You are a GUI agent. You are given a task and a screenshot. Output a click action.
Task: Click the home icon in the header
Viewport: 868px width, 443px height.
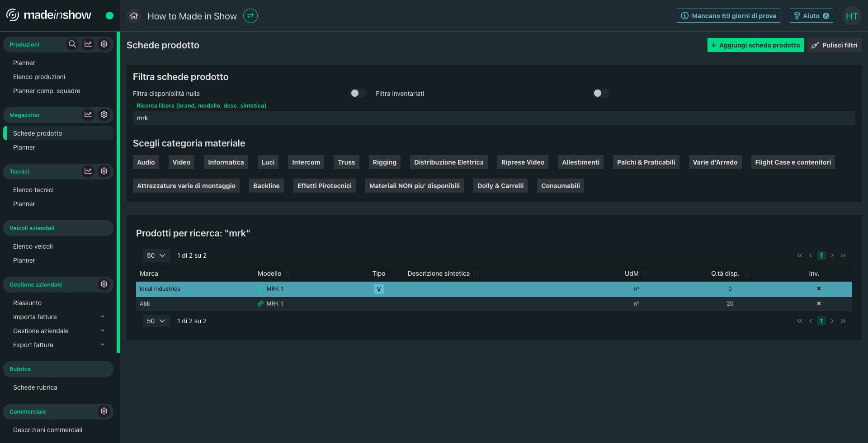tap(133, 16)
